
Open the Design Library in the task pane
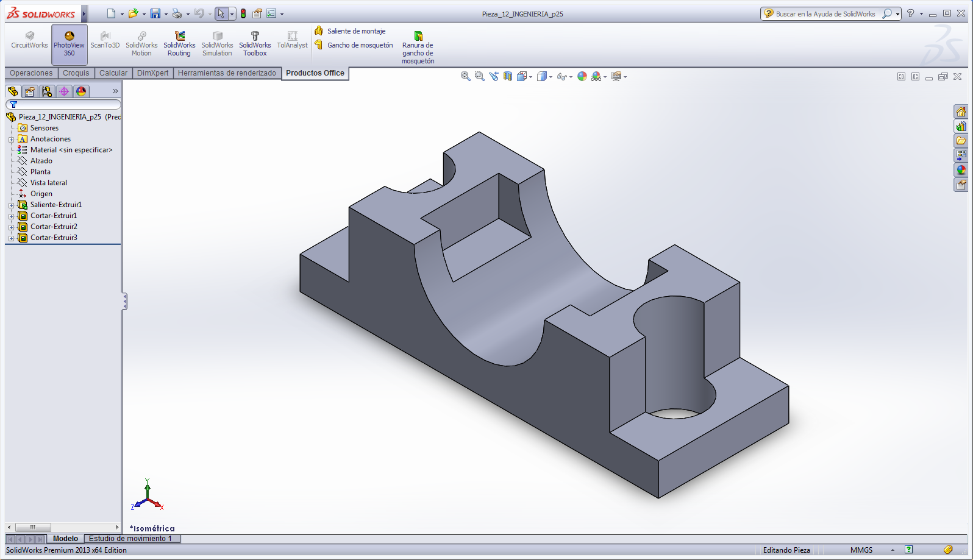point(961,126)
